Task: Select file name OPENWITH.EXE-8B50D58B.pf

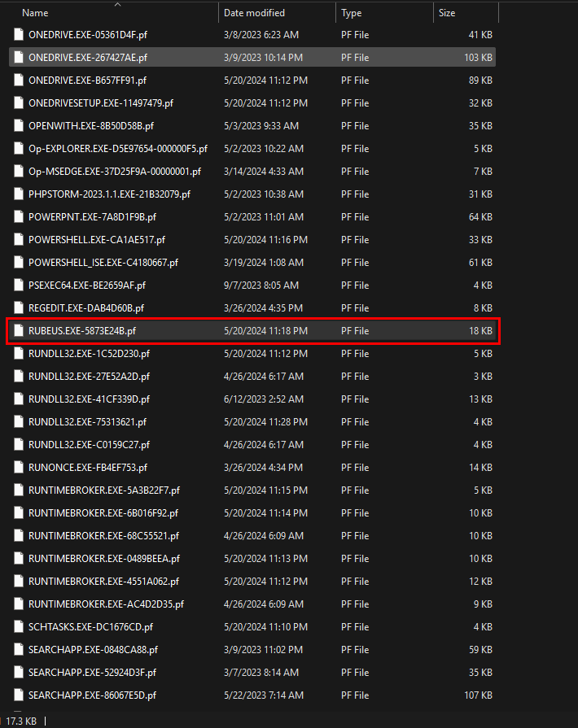Action: point(91,126)
